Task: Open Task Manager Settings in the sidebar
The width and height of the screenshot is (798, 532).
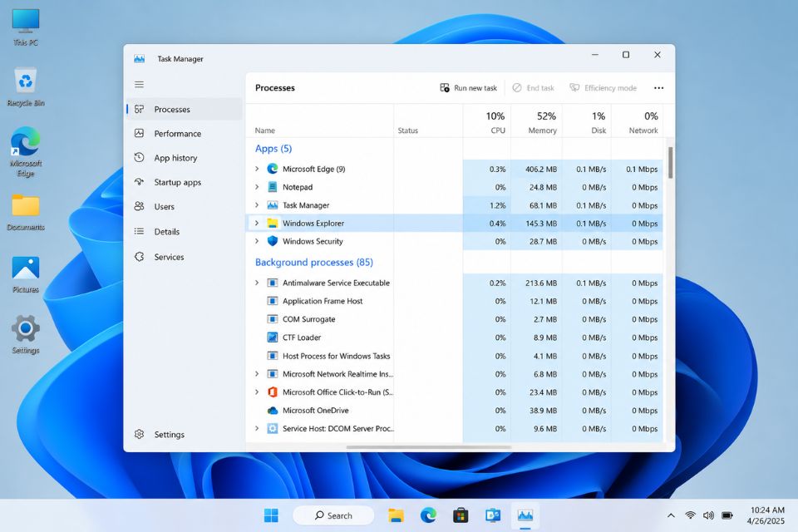Action: tap(185, 434)
